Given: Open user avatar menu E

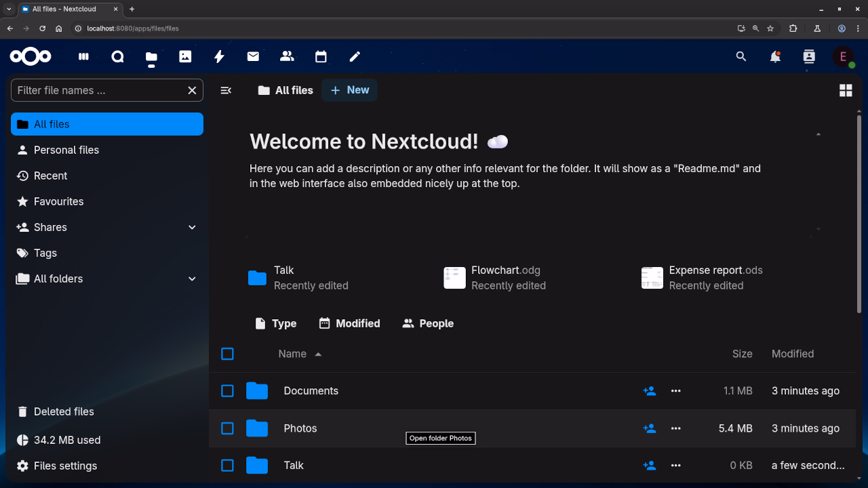Looking at the screenshot, I should click(844, 57).
